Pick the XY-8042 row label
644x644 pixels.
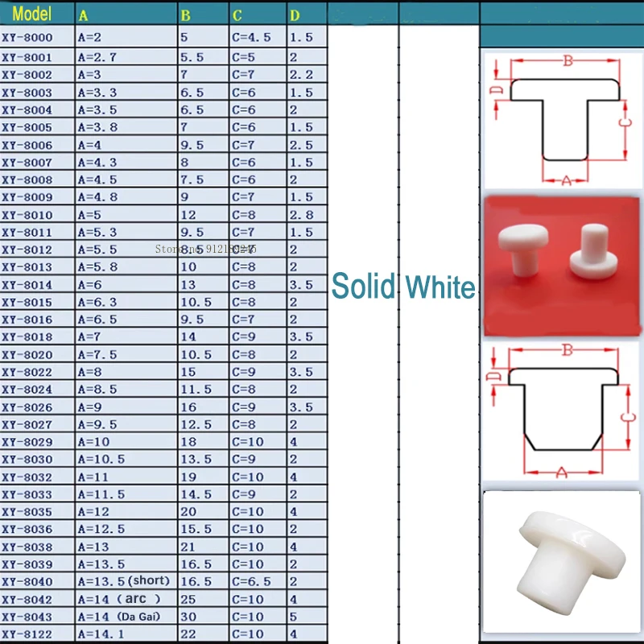coord(27,599)
